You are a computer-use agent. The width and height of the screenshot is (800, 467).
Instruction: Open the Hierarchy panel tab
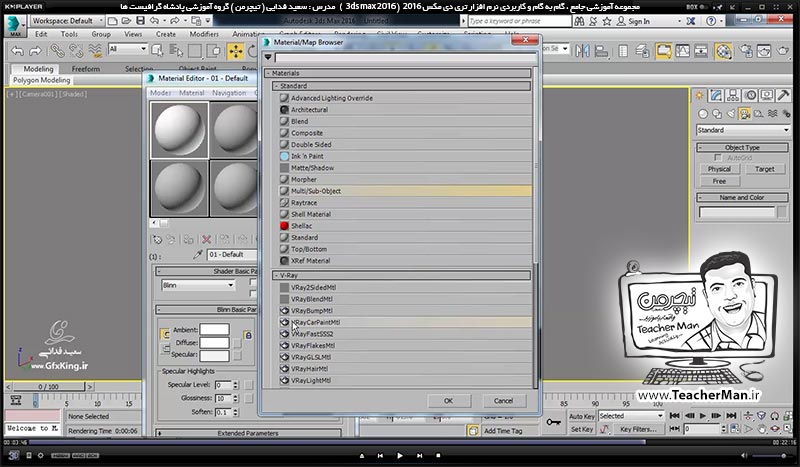[x=733, y=95]
